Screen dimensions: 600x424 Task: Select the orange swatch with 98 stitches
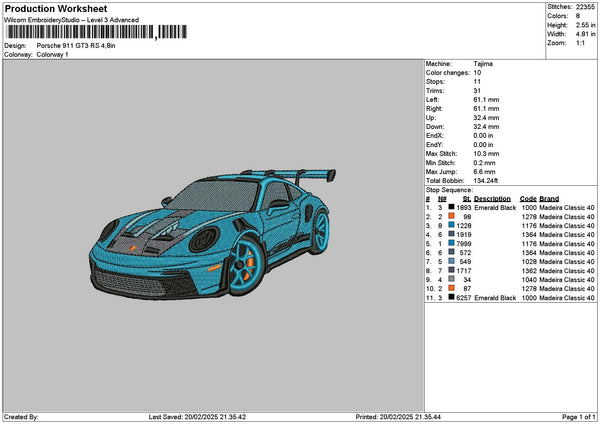452,216
